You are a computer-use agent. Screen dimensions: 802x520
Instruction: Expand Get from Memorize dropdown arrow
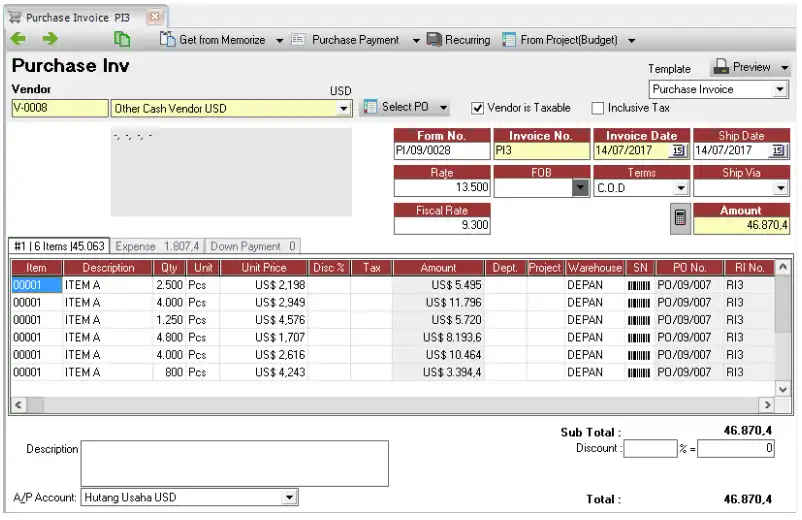click(279, 40)
